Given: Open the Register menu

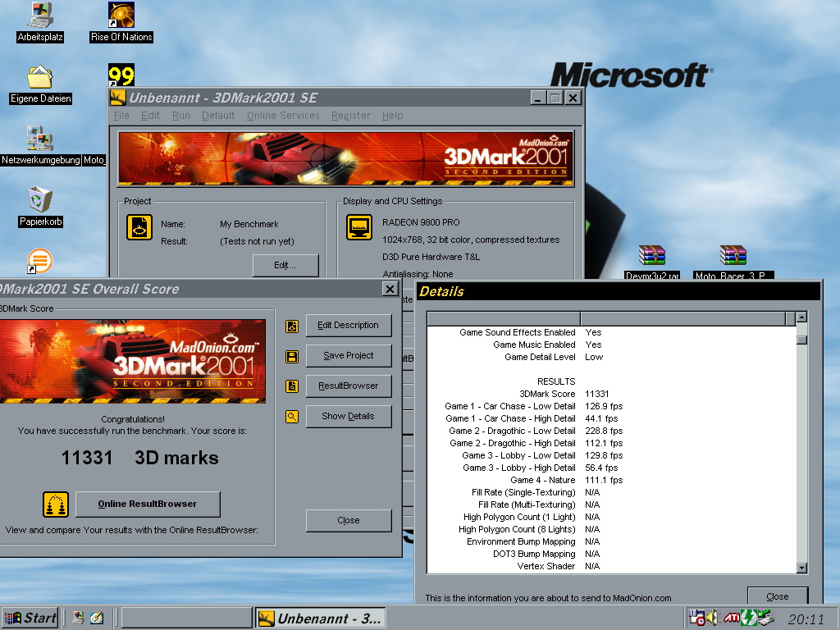Looking at the screenshot, I should coord(351,116).
